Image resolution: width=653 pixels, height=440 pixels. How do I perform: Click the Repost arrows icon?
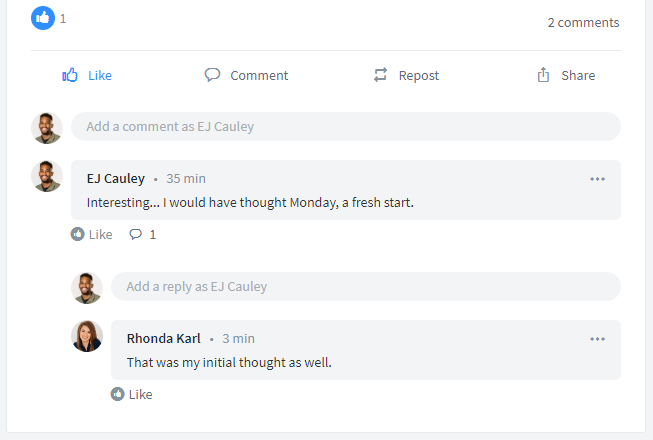[381, 75]
